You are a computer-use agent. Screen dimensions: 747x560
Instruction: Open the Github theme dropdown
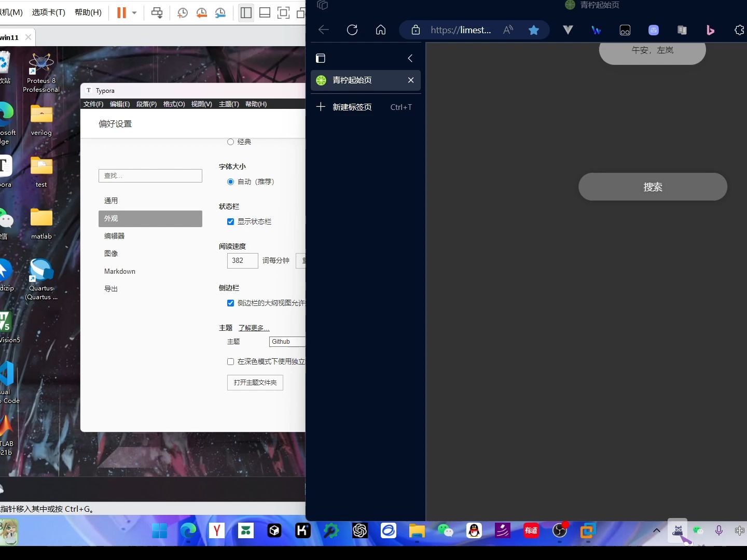click(x=287, y=341)
